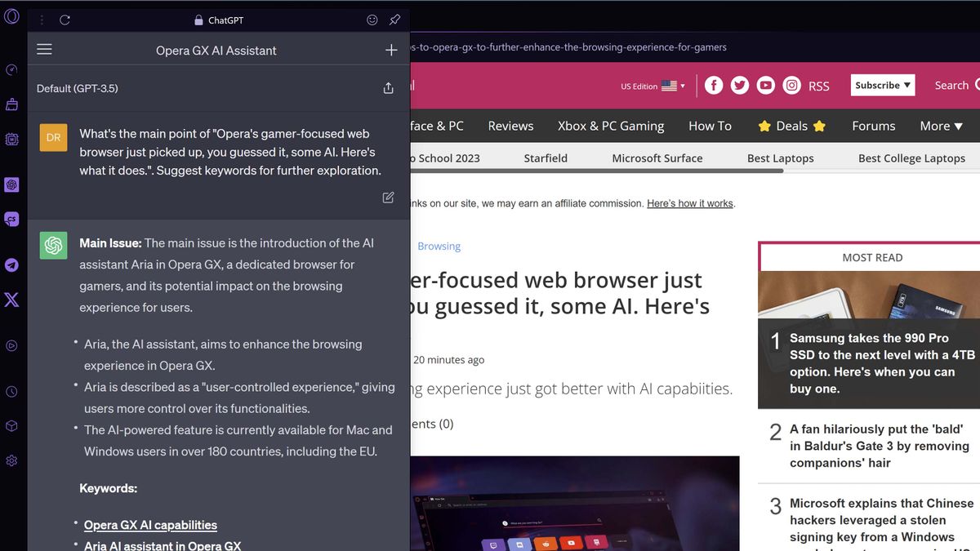Start a new chat with the plus button
This screenshot has width=980, height=551.
pyautogui.click(x=391, y=49)
